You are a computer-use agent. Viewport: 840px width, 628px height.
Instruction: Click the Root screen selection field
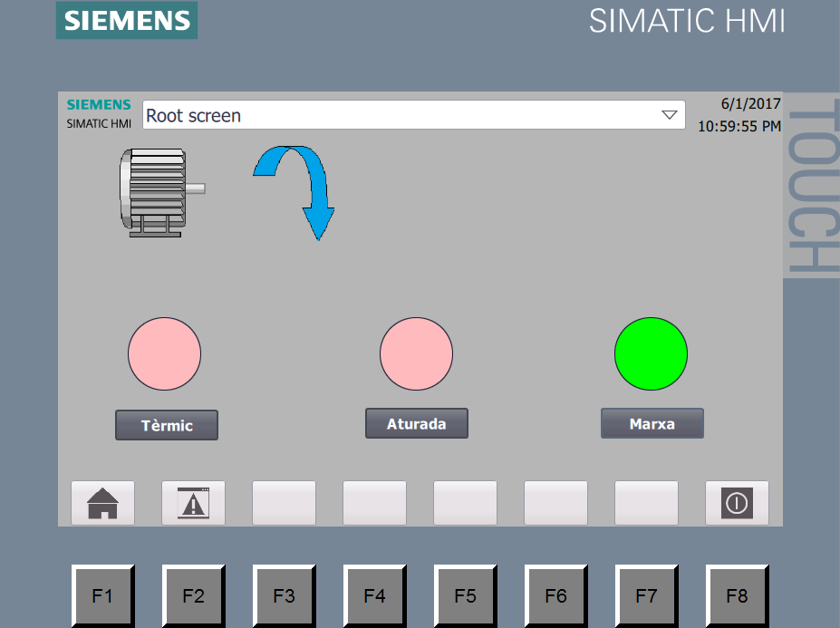(x=399, y=115)
